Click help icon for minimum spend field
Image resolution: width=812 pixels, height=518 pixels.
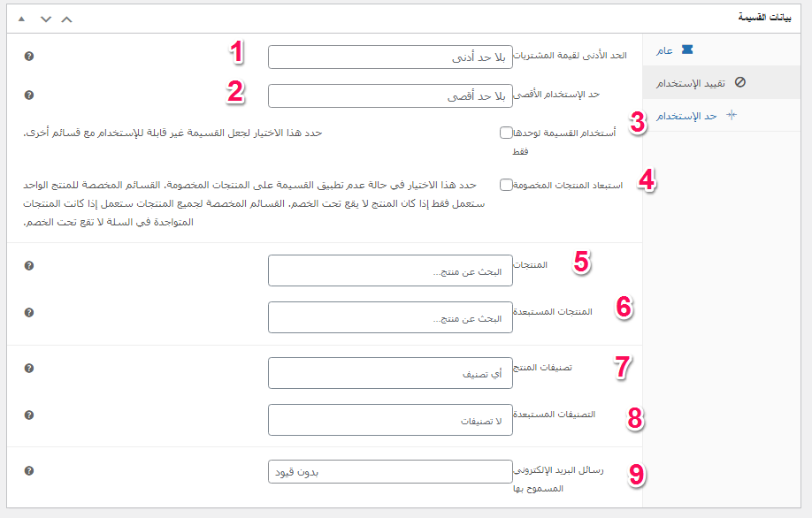29,57
